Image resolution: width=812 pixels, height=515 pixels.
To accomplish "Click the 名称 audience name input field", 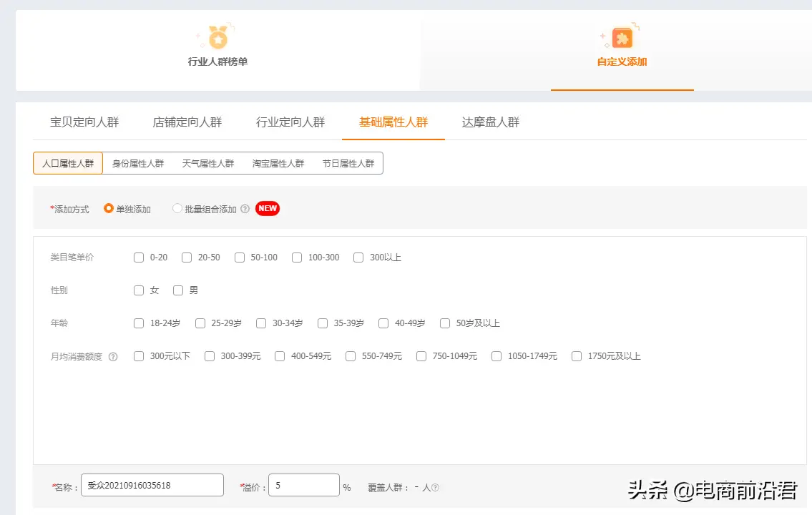I will (152, 484).
